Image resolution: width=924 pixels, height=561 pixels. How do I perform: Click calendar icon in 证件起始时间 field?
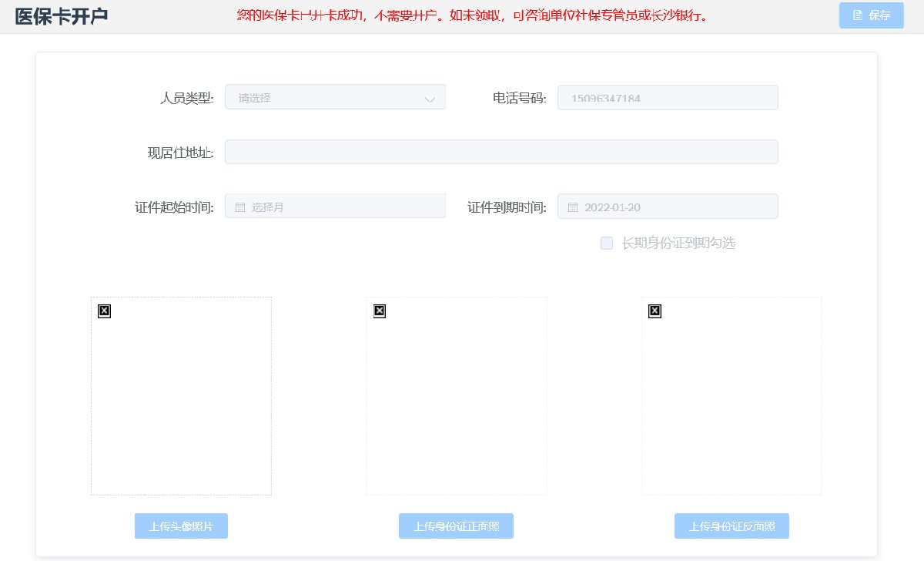point(239,207)
